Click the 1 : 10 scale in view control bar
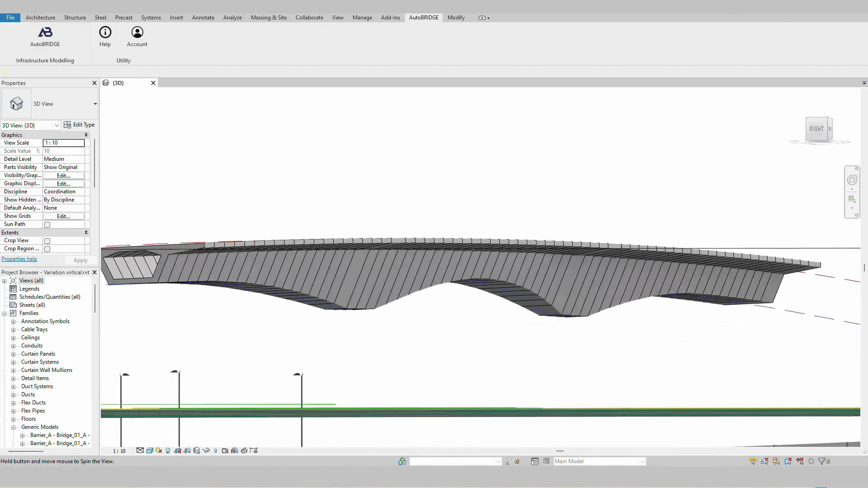 click(119, 450)
